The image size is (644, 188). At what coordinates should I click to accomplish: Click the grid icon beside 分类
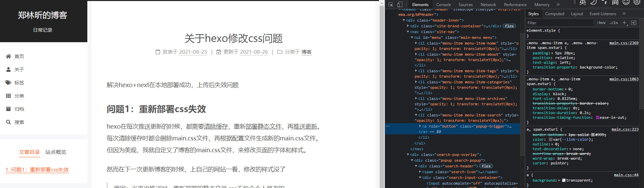click(8, 96)
